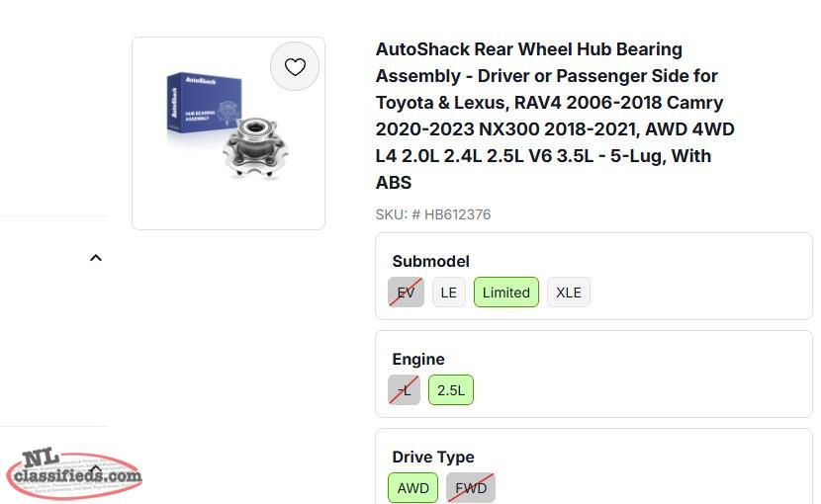Select the unavailable FWD drive type
Image resolution: width=821 pixels, height=504 pixels.
[471, 488]
